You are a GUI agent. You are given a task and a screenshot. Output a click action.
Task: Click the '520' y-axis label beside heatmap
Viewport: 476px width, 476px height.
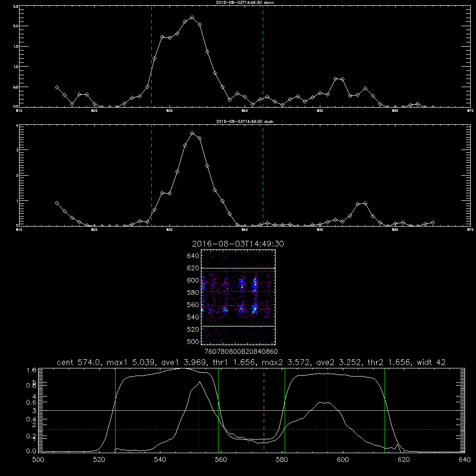click(193, 329)
